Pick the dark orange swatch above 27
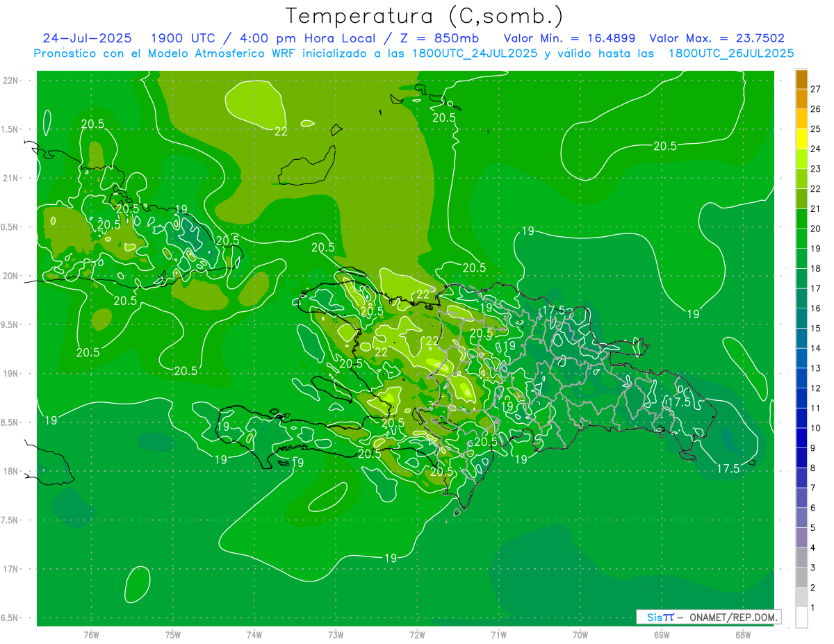The width and height of the screenshot is (834, 644). point(801,79)
